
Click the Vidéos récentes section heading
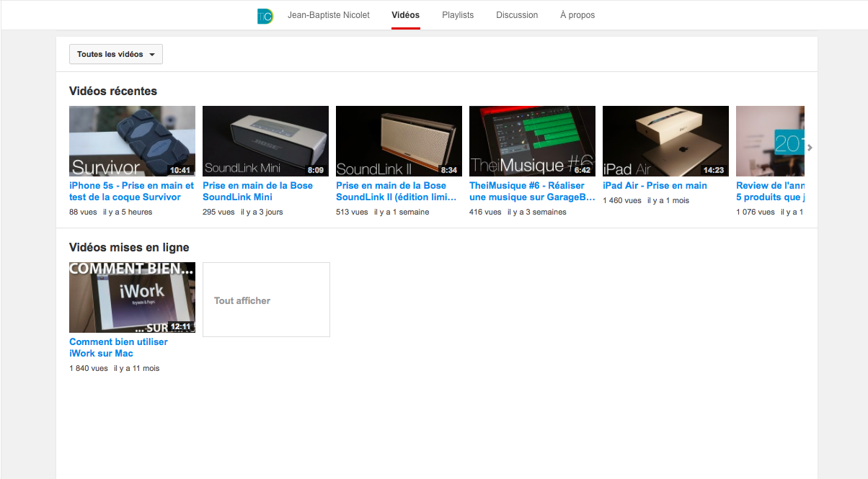113,91
